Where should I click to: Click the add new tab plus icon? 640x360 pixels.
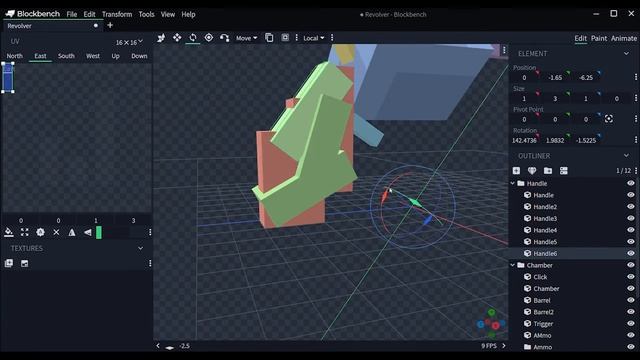(x=110, y=25)
